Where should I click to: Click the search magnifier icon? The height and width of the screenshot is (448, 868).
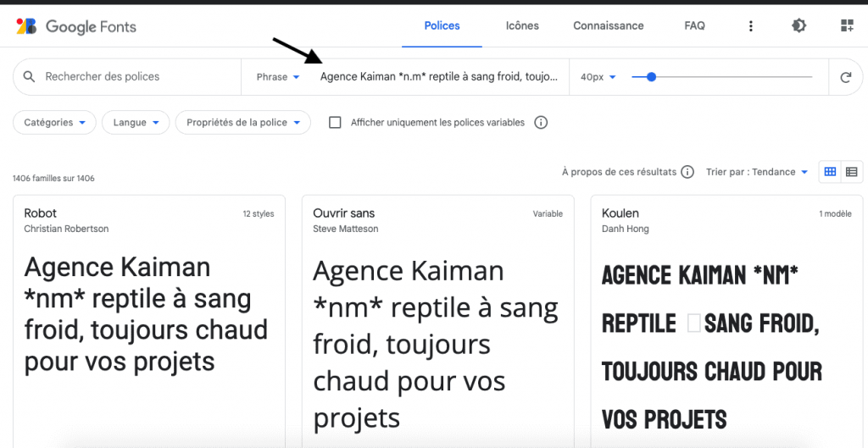click(30, 77)
